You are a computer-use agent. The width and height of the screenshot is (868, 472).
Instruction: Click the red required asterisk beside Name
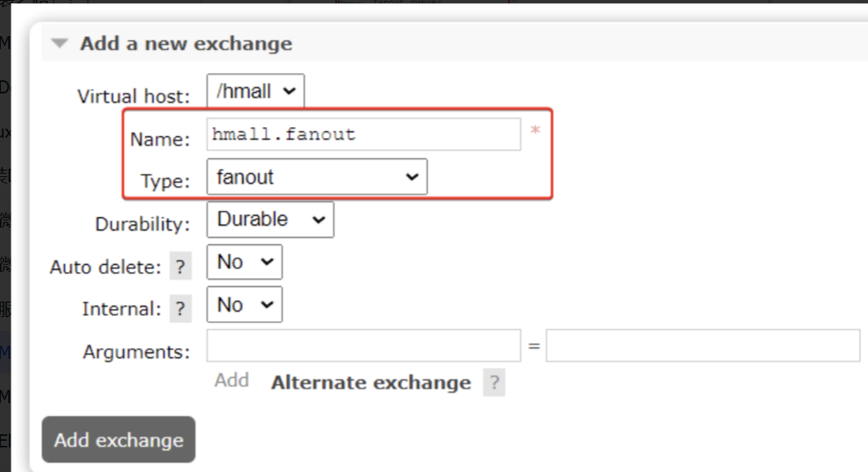pyautogui.click(x=535, y=131)
